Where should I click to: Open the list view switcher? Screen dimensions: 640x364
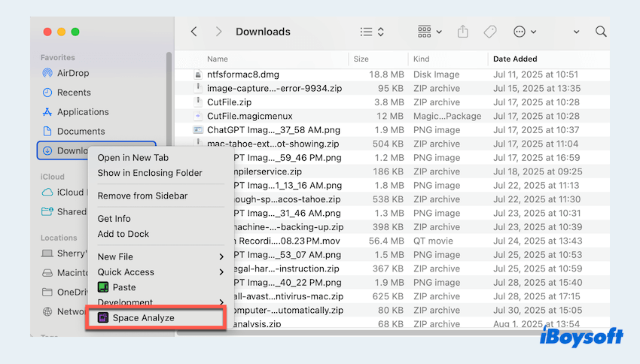point(372,32)
